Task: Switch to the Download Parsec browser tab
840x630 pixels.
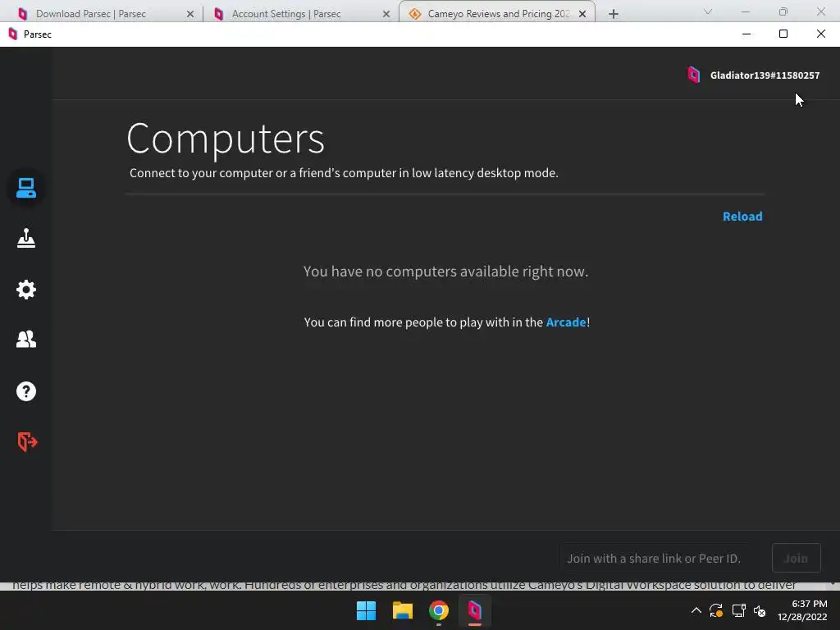Action: click(91, 14)
